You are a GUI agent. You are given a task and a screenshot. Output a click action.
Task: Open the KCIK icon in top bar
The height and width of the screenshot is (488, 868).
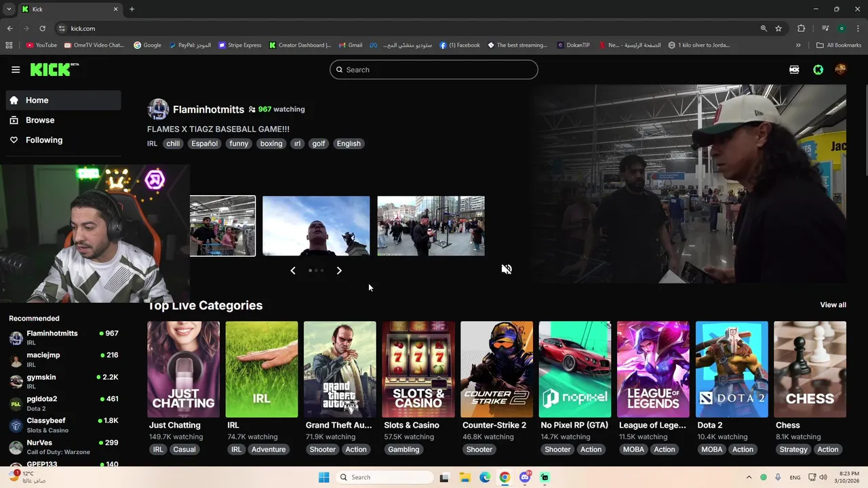794,70
